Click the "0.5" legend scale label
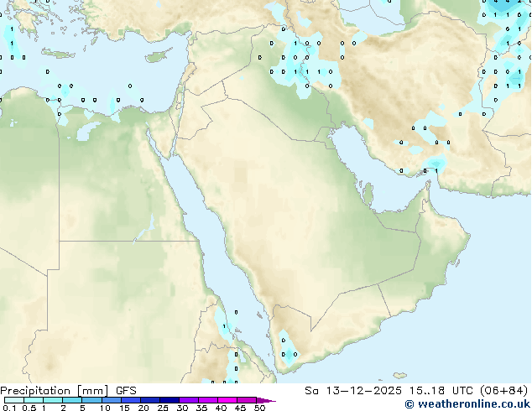Image resolution: width=532 pixels, height=411 pixels. pyautogui.click(x=29, y=408)
